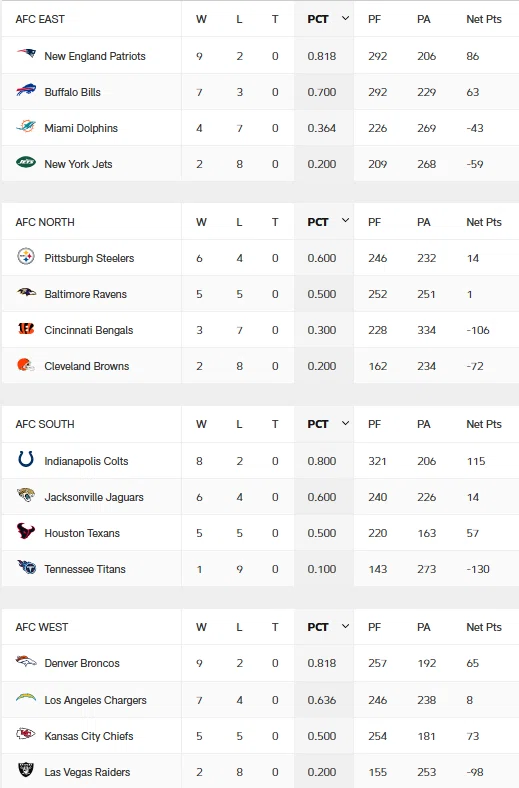The width and height of the screenshot is (519, 788).
Task: Click the Miami Dolphins logo
Action: [26, 126]
